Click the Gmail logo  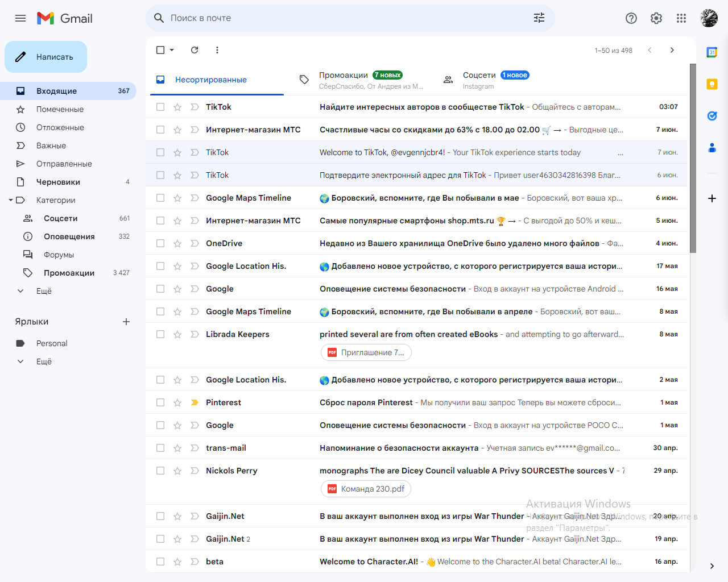click(65, 18)
